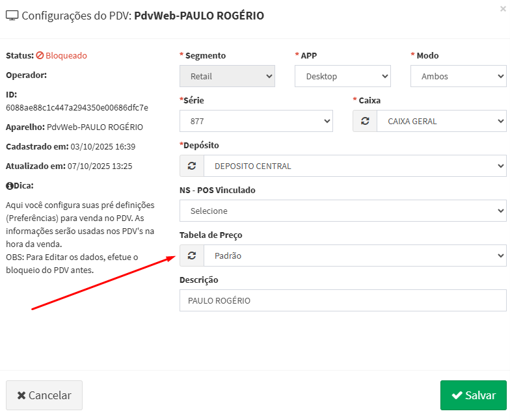Open the Modo dropdown showing Ambos

[x=458, y=76]
